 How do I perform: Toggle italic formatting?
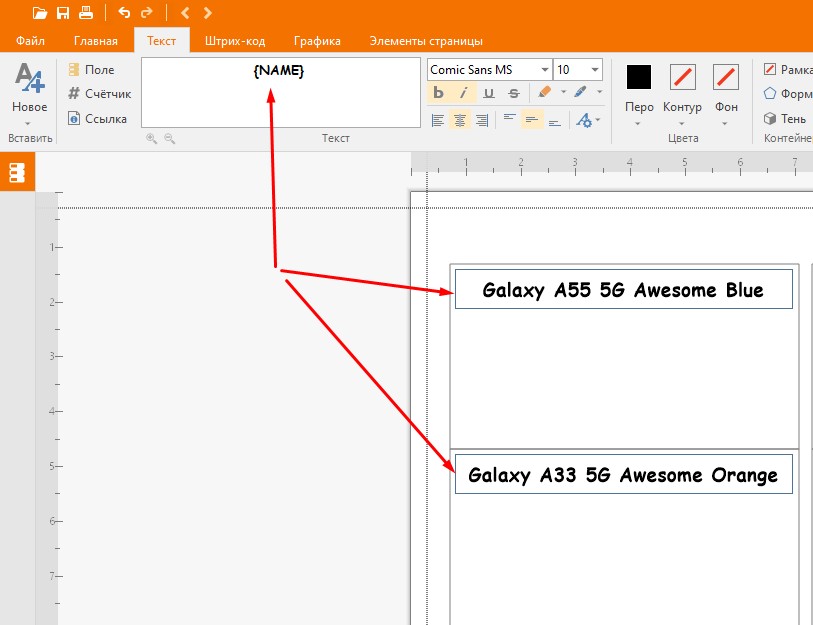[463, 93]
